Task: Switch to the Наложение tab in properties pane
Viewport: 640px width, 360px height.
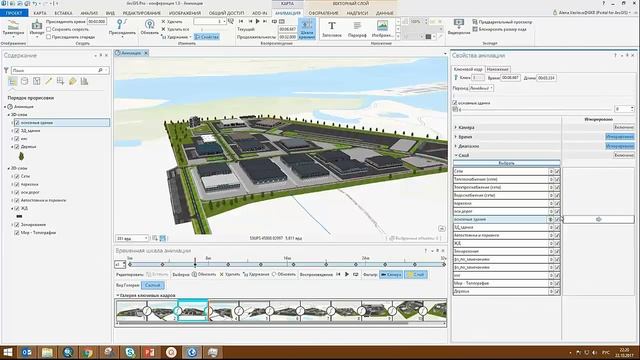Action: tap(498, 69)
